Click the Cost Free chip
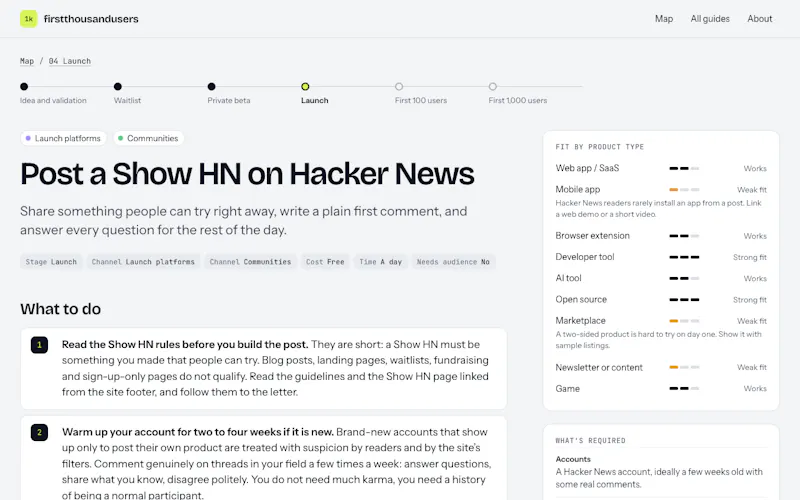Image resolution: width=800 pixels, height=500 pixels. [325, 262]
